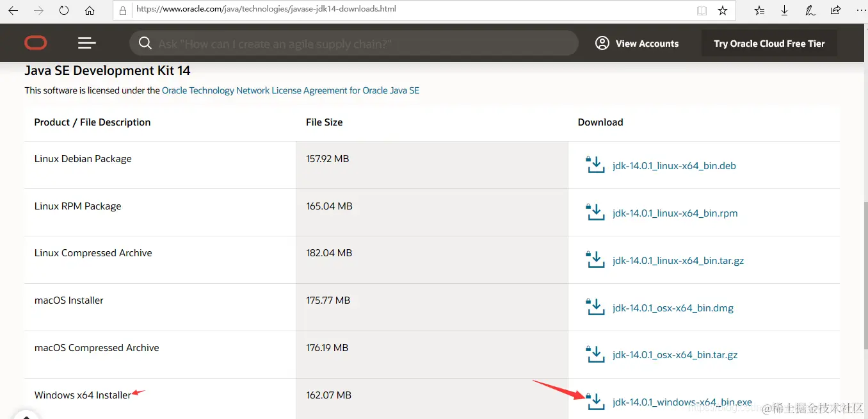Select 'Linux RPM Package' text
Screen dimensions: 868x419
click(77, 206)
